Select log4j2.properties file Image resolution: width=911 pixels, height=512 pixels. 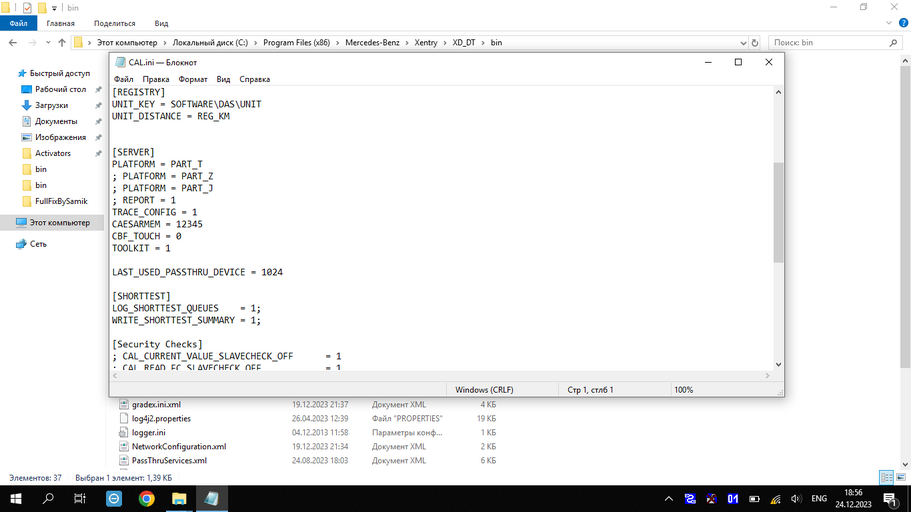(x=161, y=418)
